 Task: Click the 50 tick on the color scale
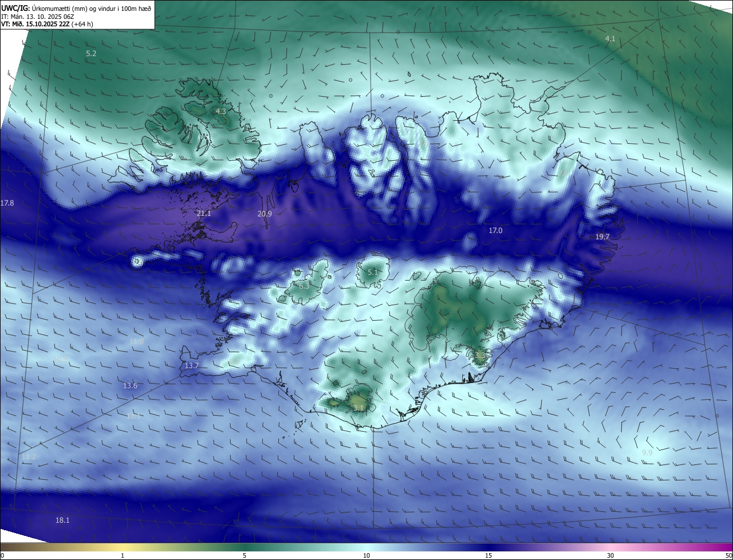728,555
